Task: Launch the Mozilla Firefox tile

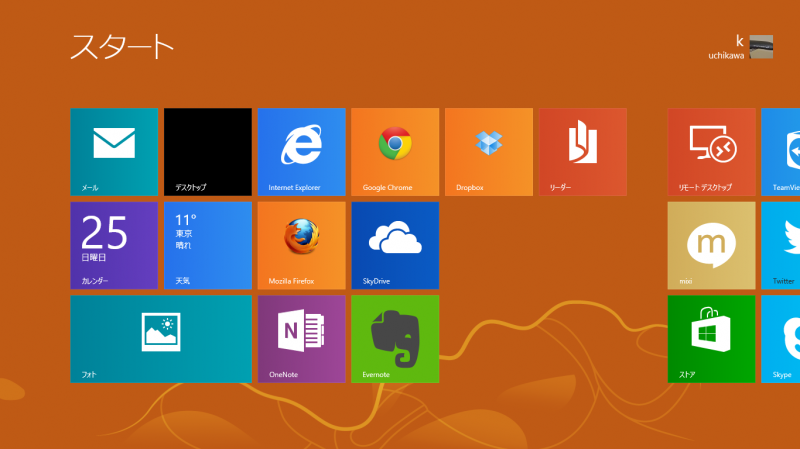Action: [302, 245]
